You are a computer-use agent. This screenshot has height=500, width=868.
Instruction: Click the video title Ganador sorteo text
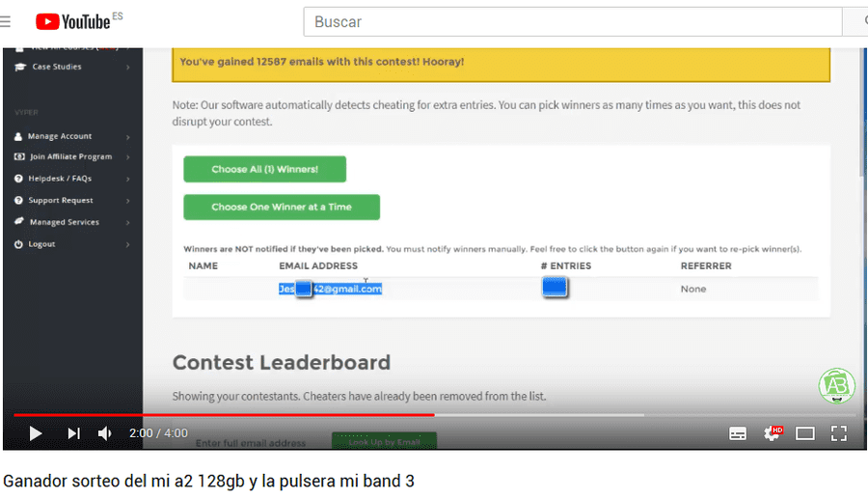pyautogui.click(x=208, y=481)
